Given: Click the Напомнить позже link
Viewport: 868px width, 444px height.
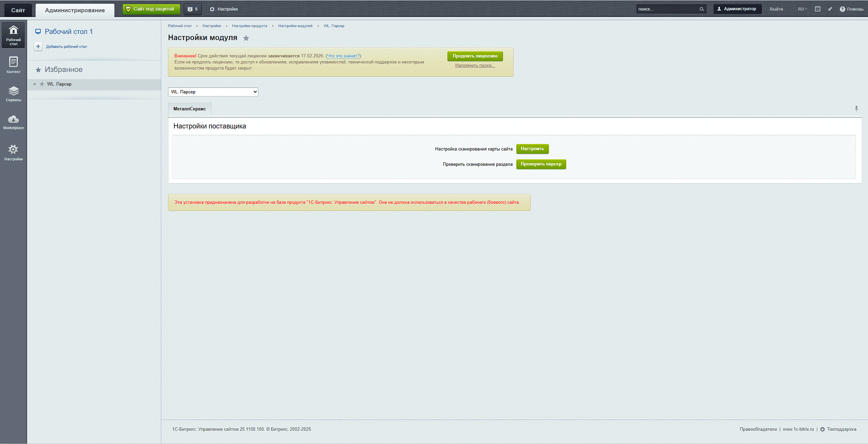Looking at the screenshot, I should click(475, 65).
